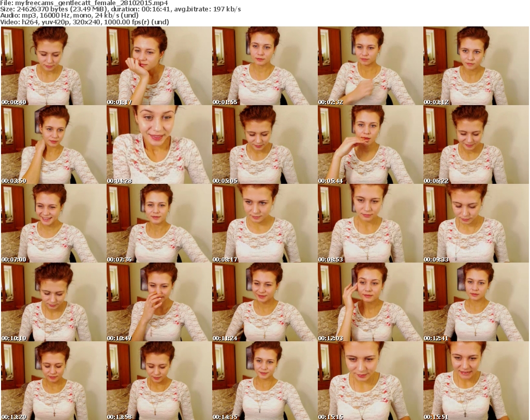Click the frame marked 00:10:10
Screen dimensions: 530x420
[53, 302]
